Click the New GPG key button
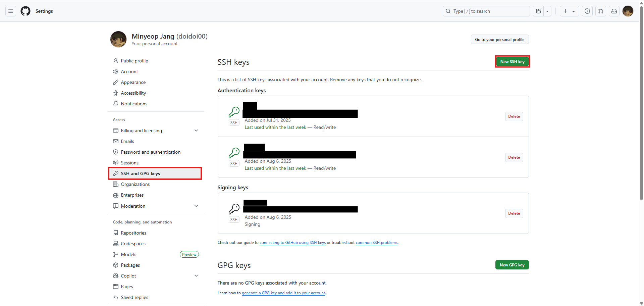The width and height of the screenshot is (644, 306). tap(512, 265)
